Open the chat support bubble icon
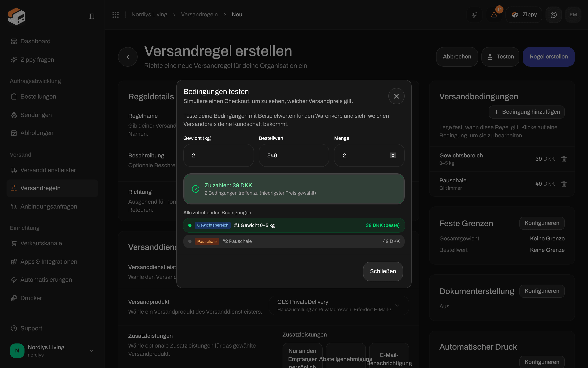 click(x=553, y=15)
